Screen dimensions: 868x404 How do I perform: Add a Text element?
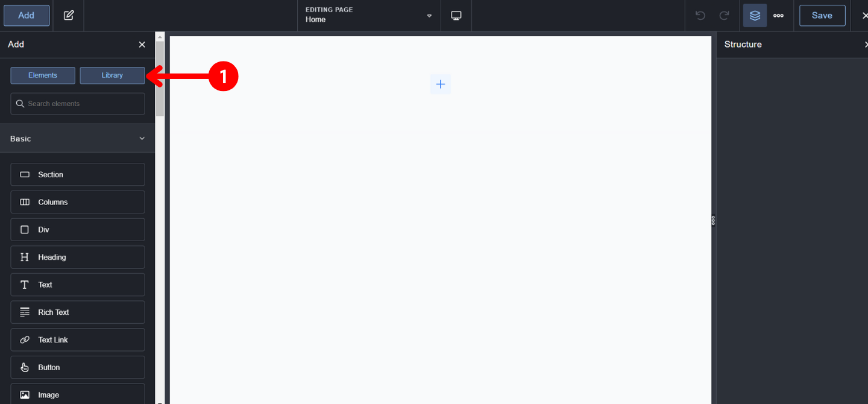[x=78, y=285]
